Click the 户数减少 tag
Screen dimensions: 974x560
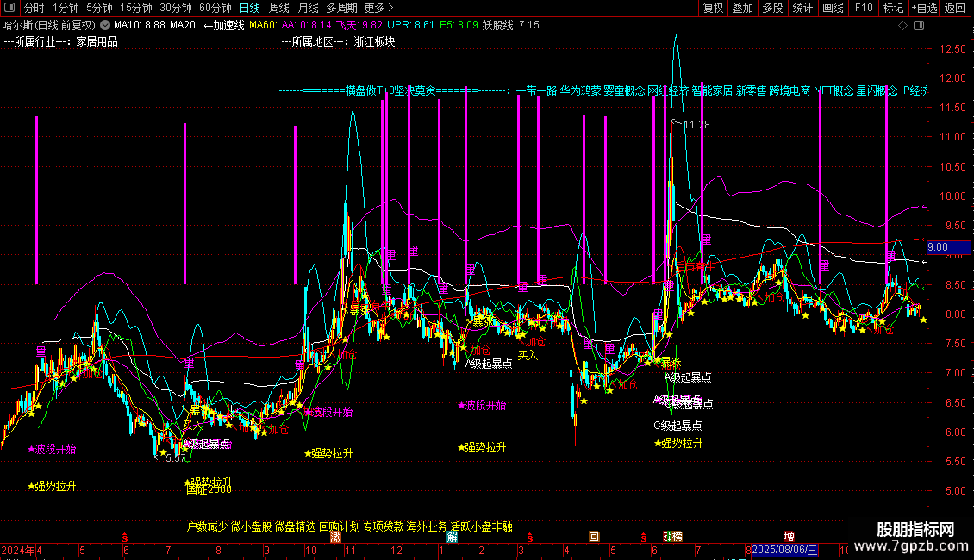[x=208, y=526]
